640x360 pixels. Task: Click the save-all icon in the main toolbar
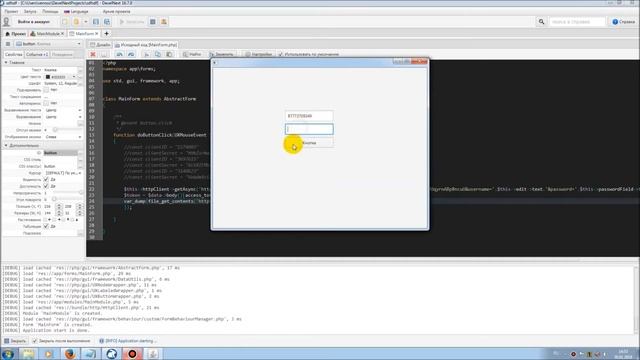pos(107,22)
